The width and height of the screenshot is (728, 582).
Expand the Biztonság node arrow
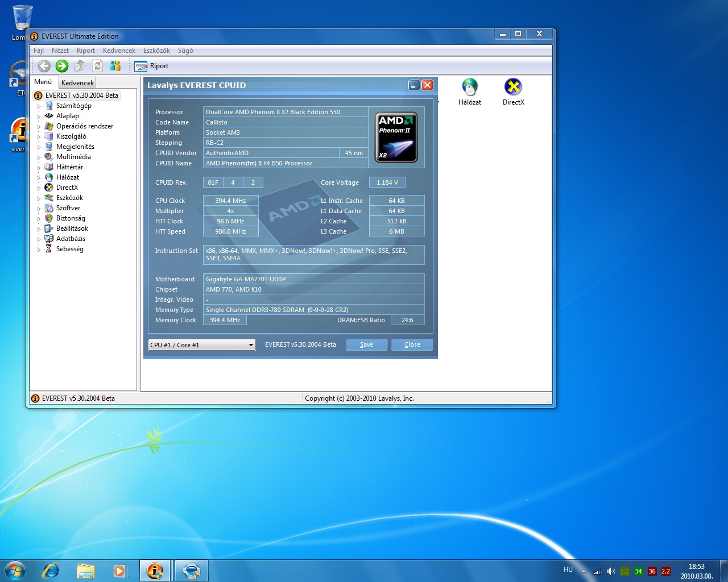(x=39, y=219)
